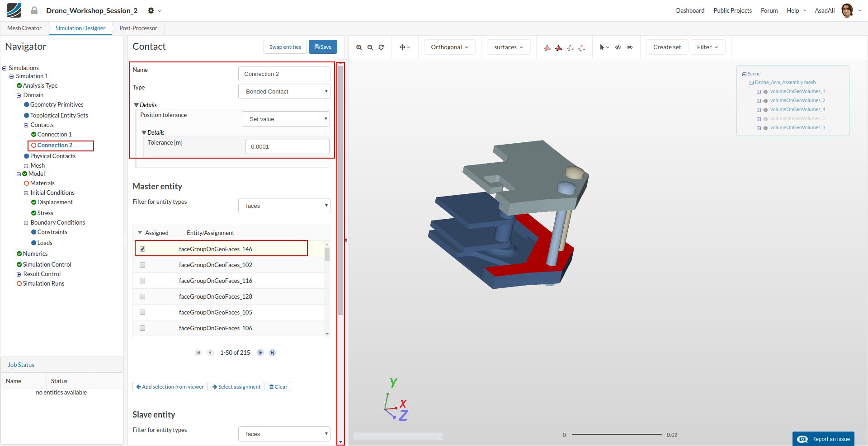Open the project settings gear icon
The image size is (868, 446).
click(151, 10)
